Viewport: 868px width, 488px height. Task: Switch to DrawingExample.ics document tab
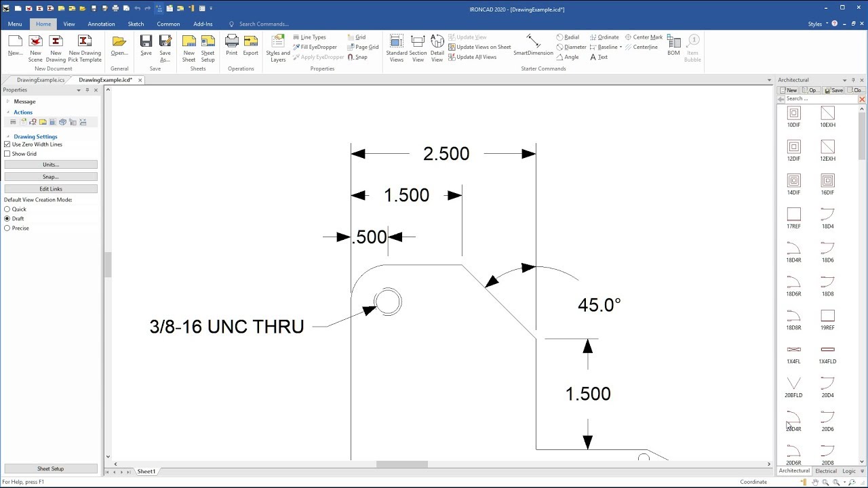click(x=41, y=80)
